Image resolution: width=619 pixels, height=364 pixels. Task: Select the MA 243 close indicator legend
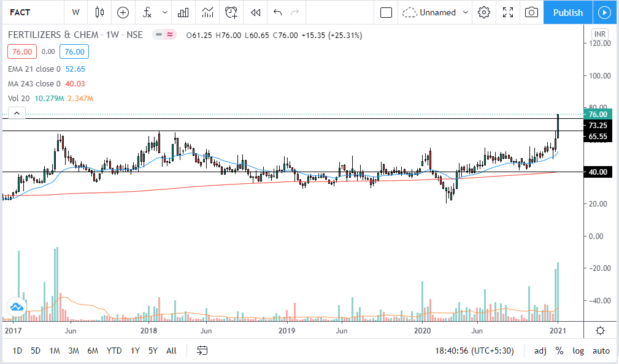click(x=34, y=83)
